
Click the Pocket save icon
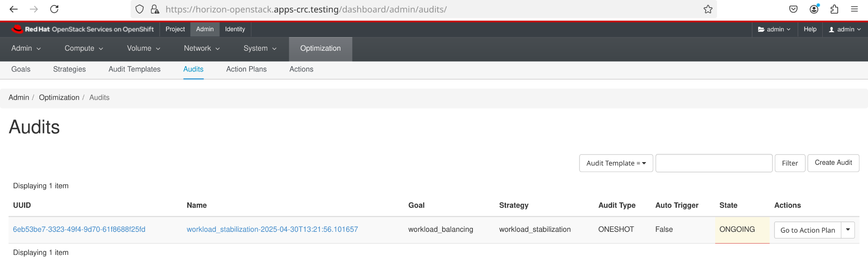[x=793, y=9]
